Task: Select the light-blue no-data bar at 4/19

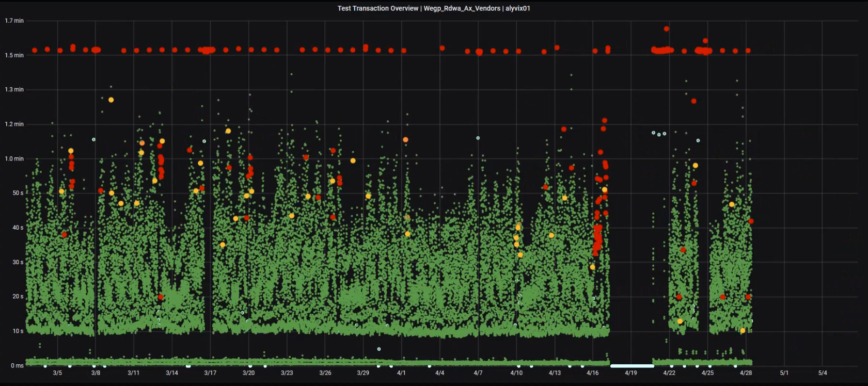Action: pyautogui.click(x=632, y=366)
